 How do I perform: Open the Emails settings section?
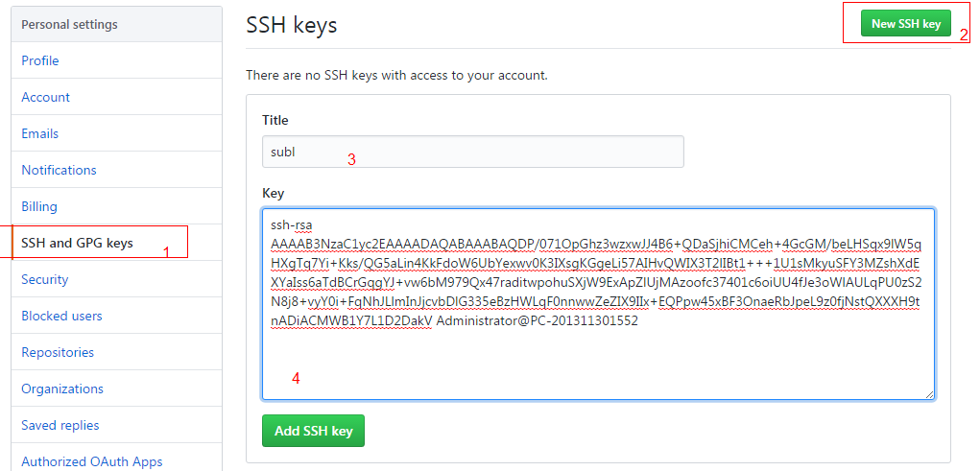tap(40, 133)
